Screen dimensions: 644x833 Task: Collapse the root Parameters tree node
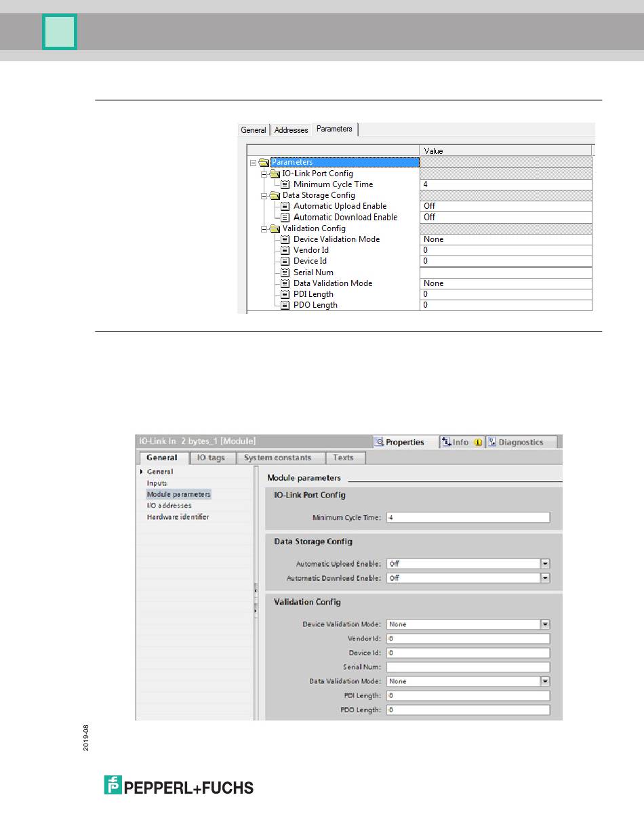tap(254, 163)
